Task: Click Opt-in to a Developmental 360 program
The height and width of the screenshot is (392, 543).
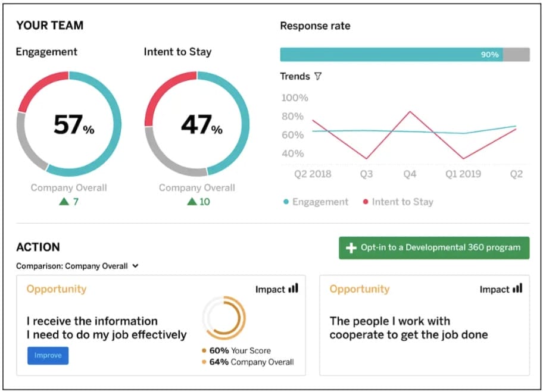Action: click(x=434, y=247)
